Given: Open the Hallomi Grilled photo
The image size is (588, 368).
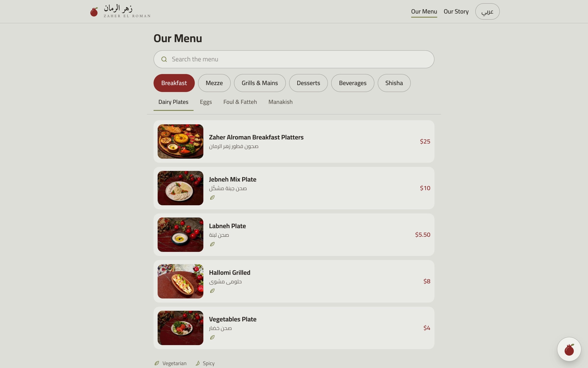Looking at the screenshot, I should tap(180, 281).
